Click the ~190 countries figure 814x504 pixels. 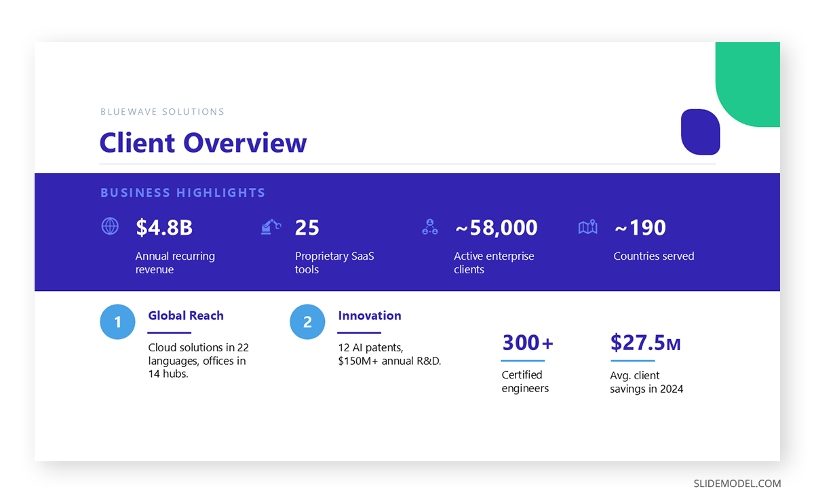(x=640, y=227)
